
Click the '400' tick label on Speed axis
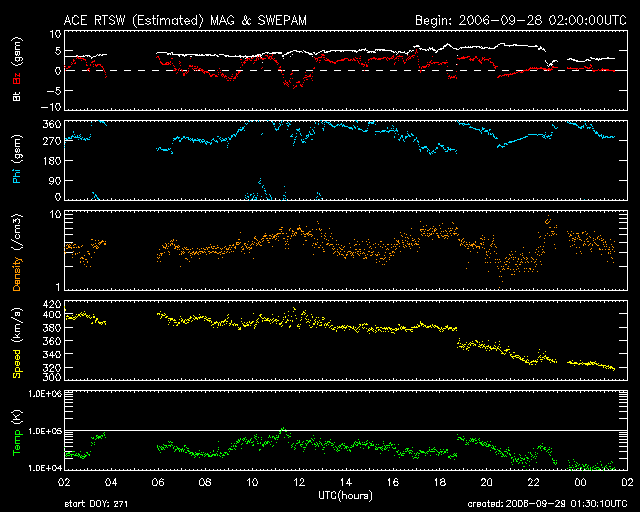(52, 314)
